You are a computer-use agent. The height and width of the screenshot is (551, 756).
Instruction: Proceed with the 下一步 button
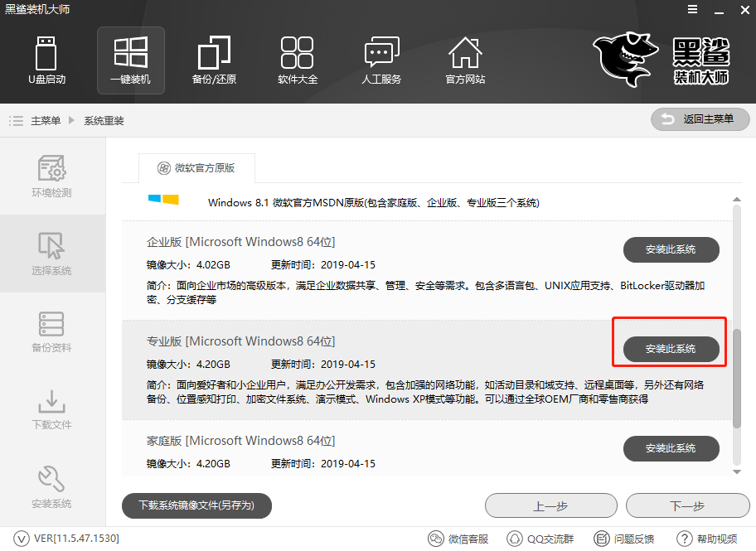(687, 505)
